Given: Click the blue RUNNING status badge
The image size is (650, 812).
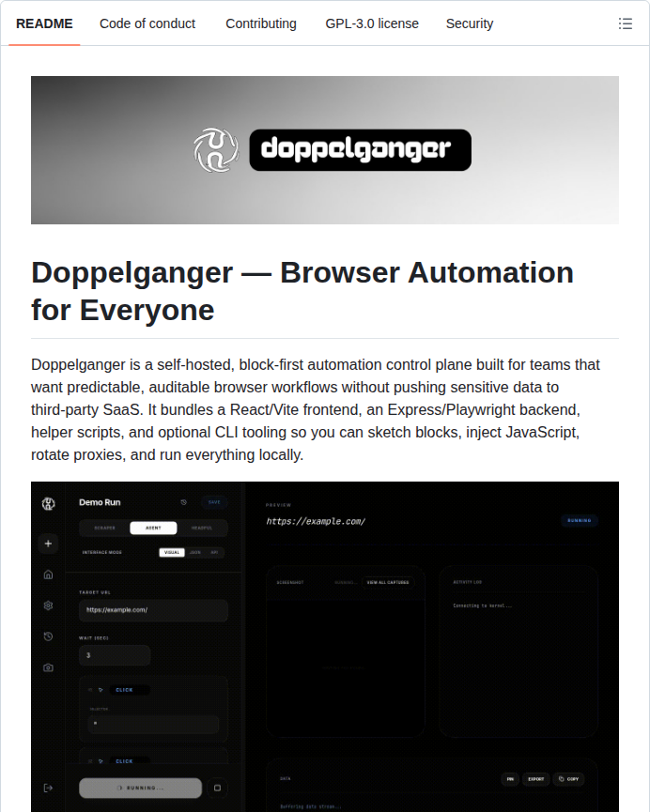Looking at the screenshot, I should [x=580, y=520].
